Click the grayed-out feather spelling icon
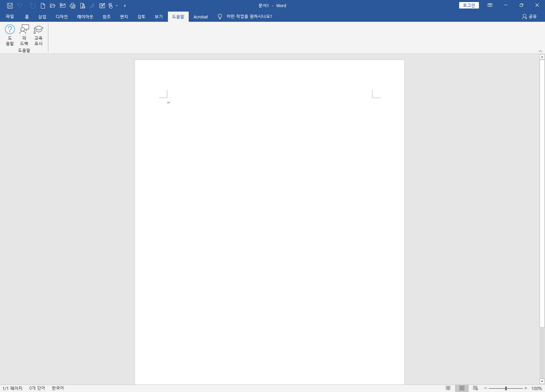This screenshot has height=392, width=545. 92,5
